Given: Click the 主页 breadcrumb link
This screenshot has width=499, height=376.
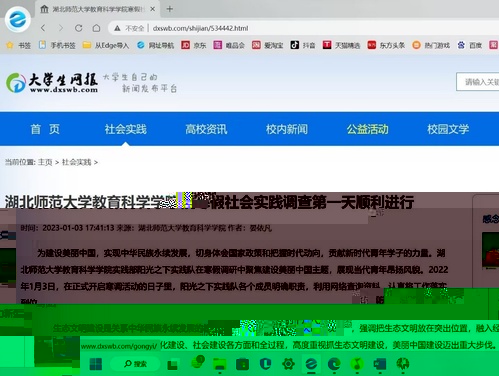Looking at the screenshot, I should coord(45,162).
